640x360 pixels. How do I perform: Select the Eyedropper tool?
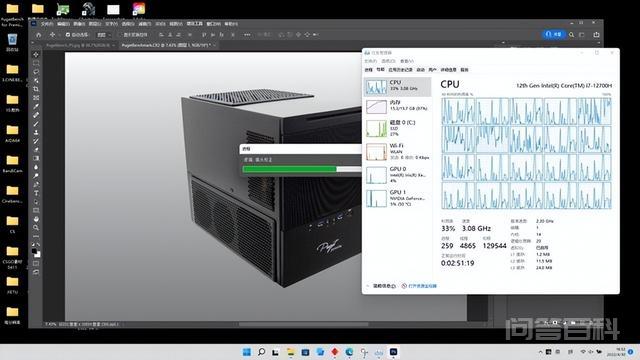[x=36, y=107]
